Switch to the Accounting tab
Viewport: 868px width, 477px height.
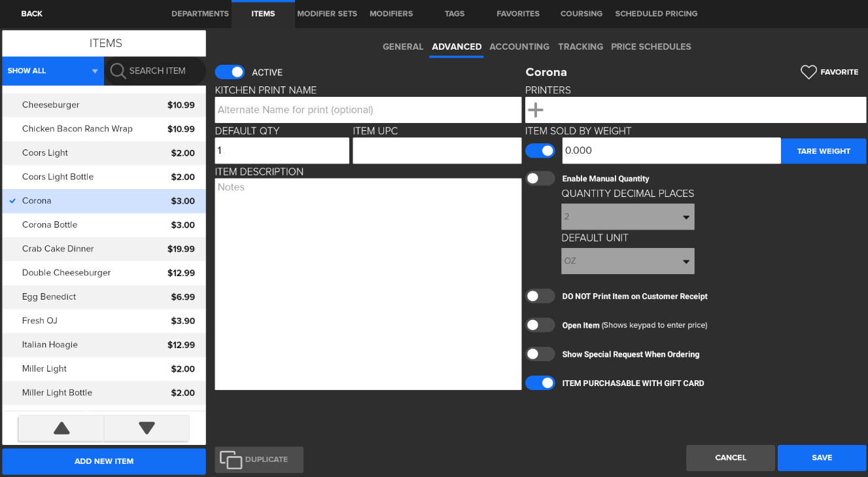click(519, 46)
